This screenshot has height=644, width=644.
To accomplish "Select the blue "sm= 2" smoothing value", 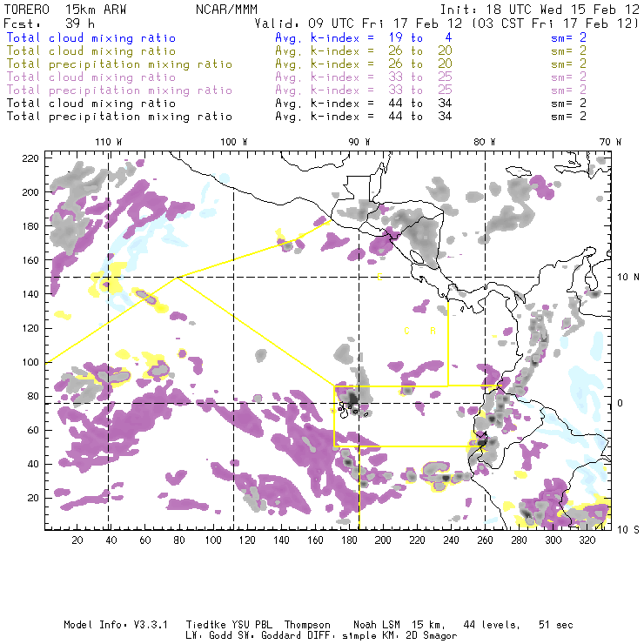I will tap(568, 37).
